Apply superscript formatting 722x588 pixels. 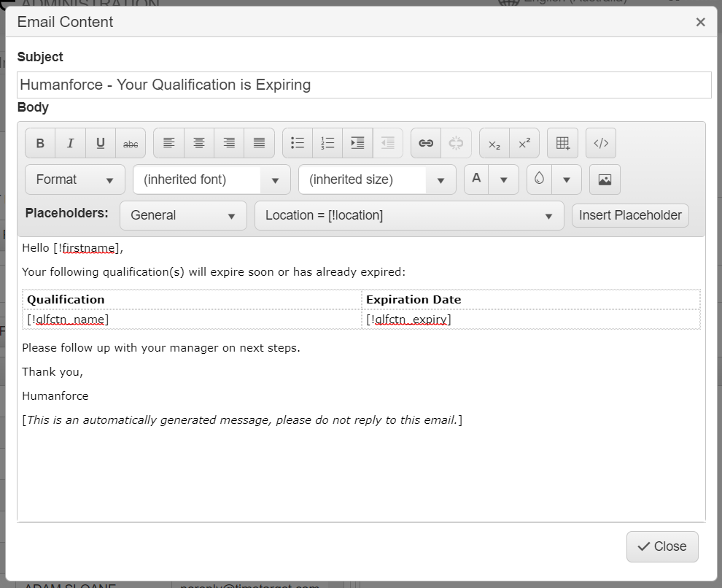[524, 143]
